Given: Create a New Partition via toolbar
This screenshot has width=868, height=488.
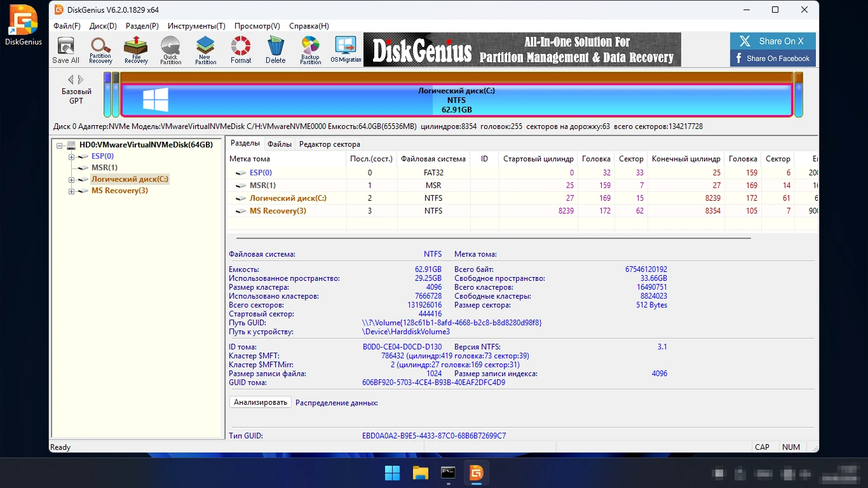Looking at the screenshot, I should (206, 50).
